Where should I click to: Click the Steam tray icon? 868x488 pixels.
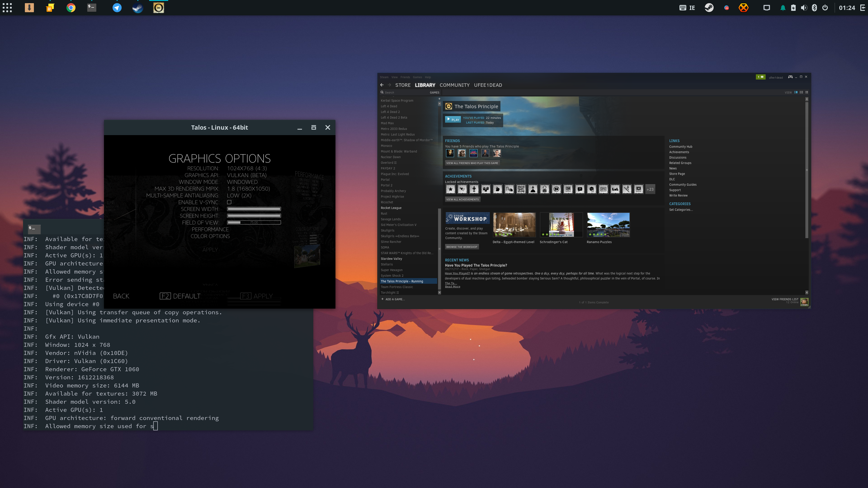(709, 7)
